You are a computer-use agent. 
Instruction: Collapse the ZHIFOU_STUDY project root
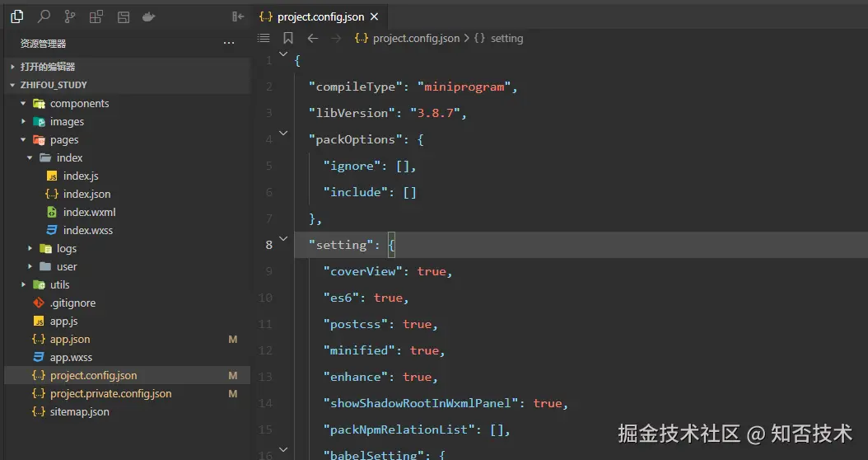[126, 85]
